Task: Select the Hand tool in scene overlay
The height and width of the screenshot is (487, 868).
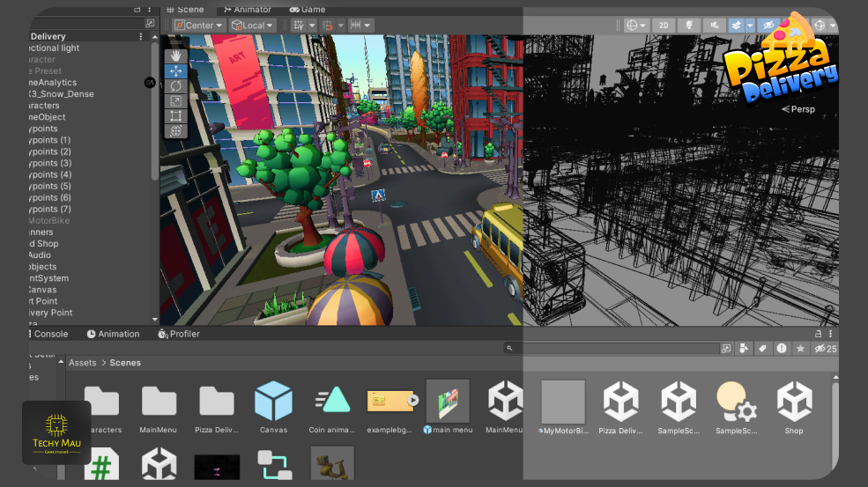Action: pos(176,55)
